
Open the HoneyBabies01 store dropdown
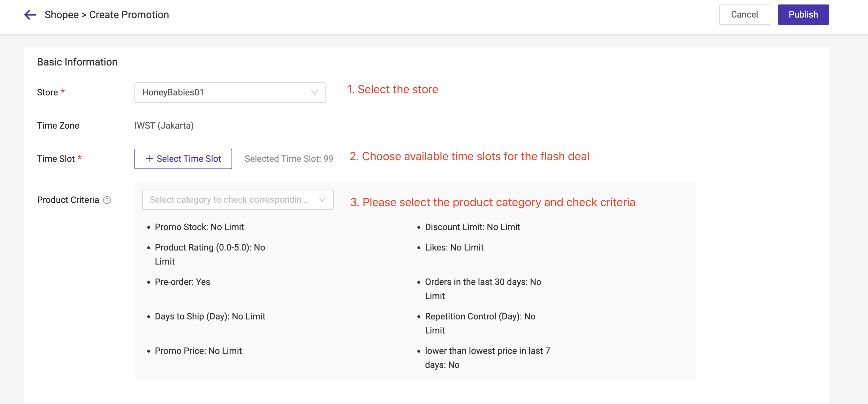tap(230, 92)
